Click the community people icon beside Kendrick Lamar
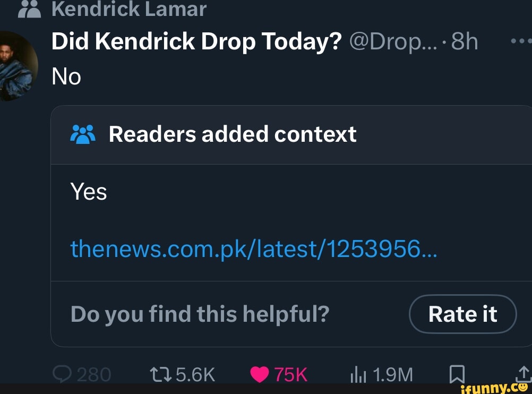This screenshot has width=532, height=394. coord(29,8)
